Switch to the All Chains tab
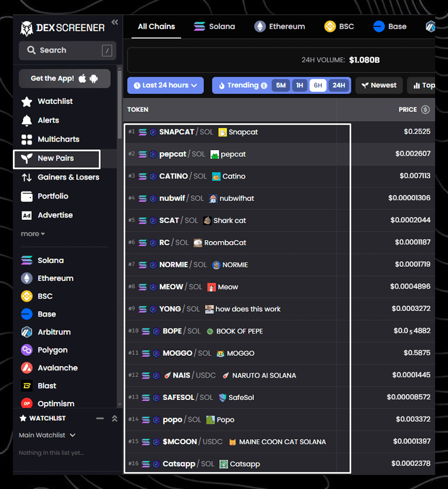The width and height of the screenshot is (448, 489). [156, 26]
